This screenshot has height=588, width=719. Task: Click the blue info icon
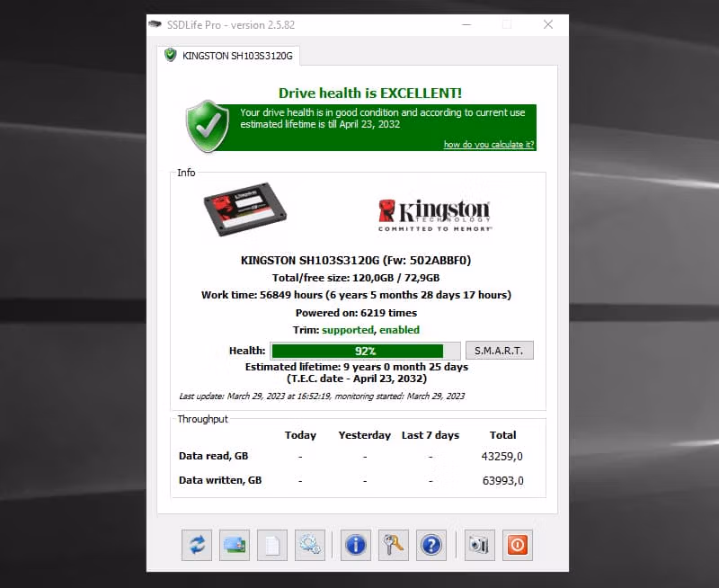pyautogui.click(x=355, y=546)
